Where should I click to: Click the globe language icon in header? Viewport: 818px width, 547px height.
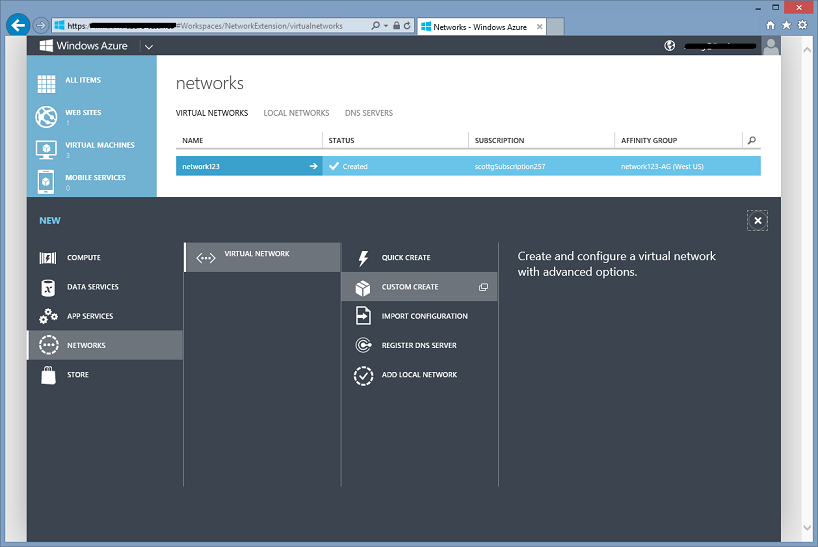[669, 46]
